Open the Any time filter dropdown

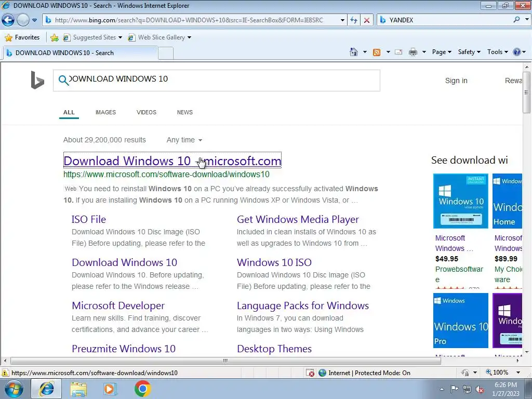point(184,140)
